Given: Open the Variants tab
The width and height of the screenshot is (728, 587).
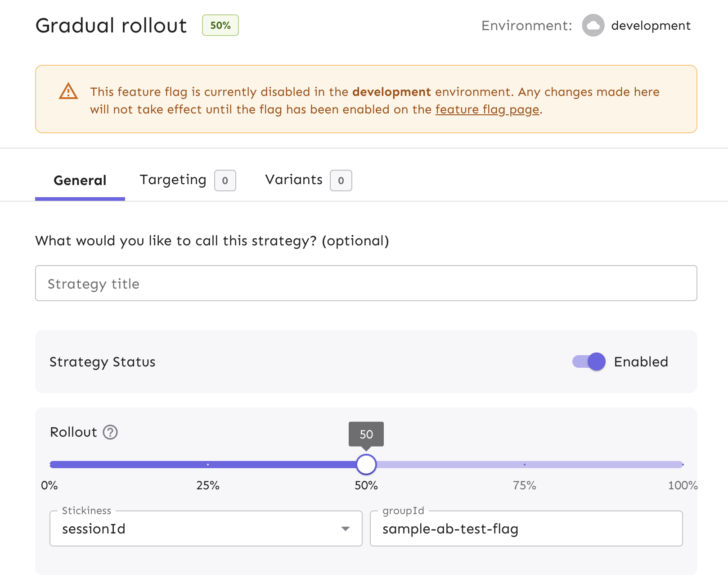Looking at the screenshot, I should click(x=294, y=180).
